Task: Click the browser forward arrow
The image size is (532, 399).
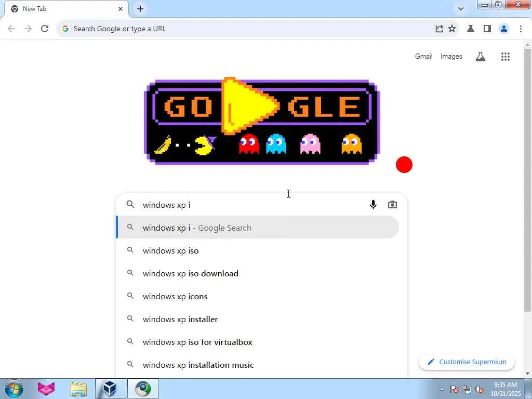Action: 28,29
